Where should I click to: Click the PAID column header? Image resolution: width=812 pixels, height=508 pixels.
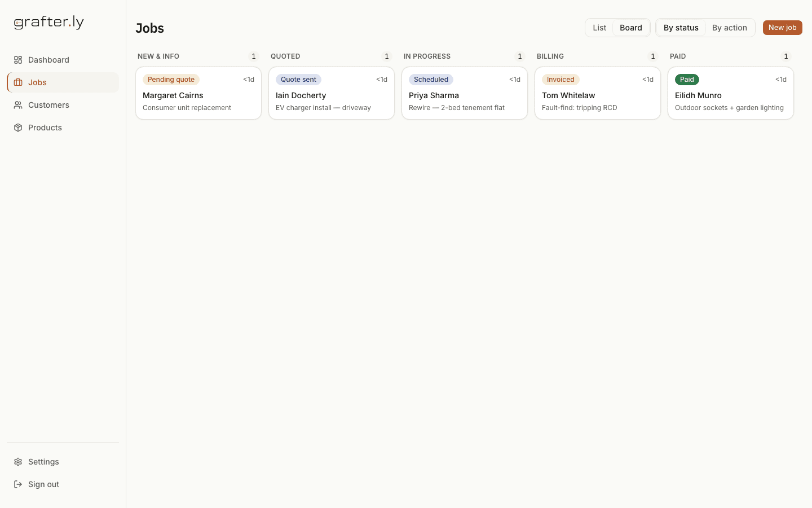coord(678,56)
